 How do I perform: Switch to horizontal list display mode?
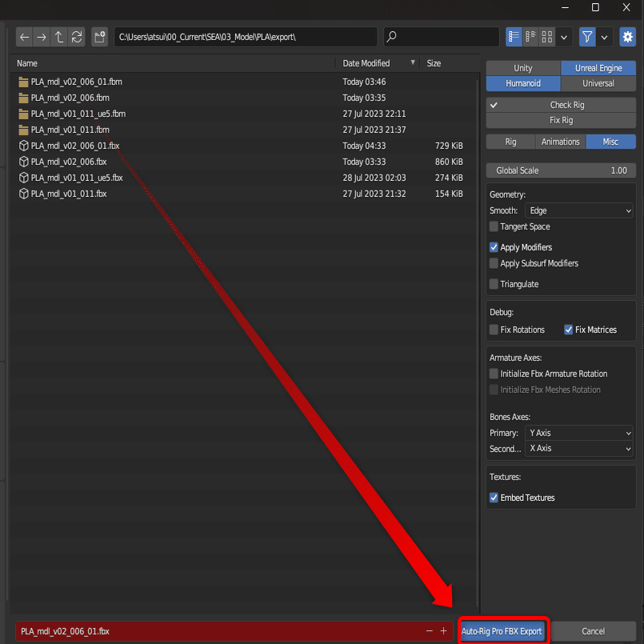pyautogui.click(x=530, y=38)
